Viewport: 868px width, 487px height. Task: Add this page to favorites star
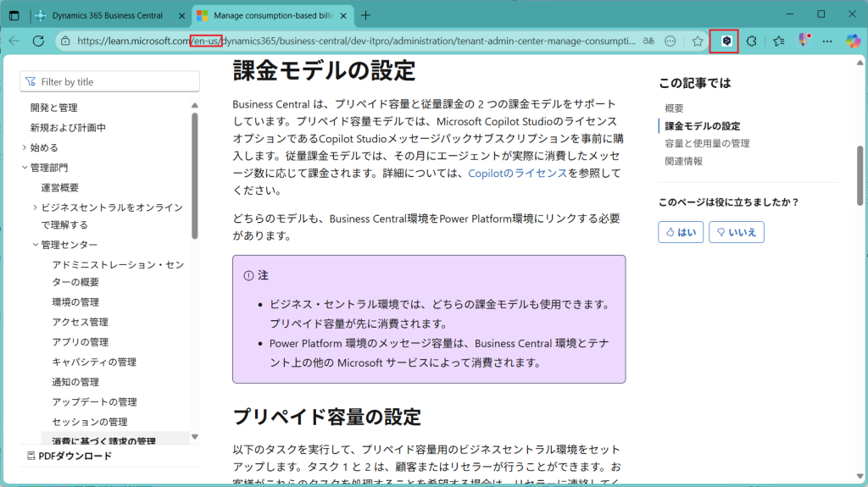coord(698,41)
